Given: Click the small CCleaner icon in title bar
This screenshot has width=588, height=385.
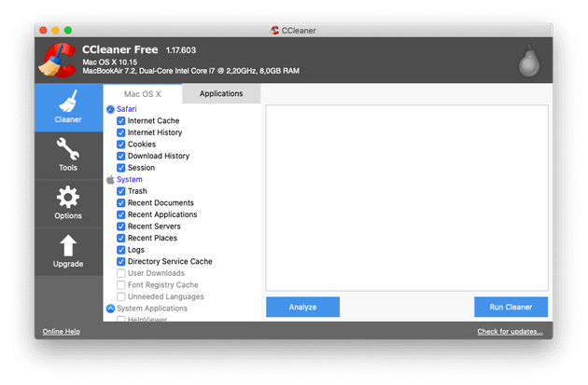Looking at the screenshot, I should (274, 31).
